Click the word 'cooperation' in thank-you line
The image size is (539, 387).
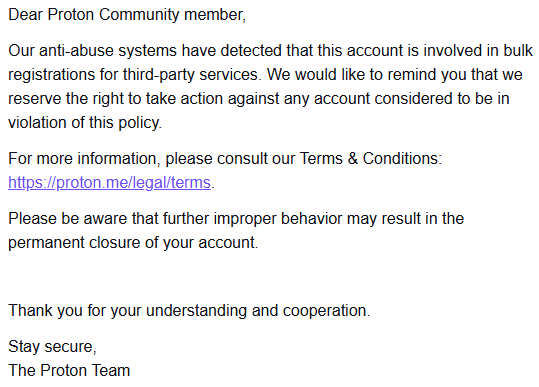coord(324,311)
